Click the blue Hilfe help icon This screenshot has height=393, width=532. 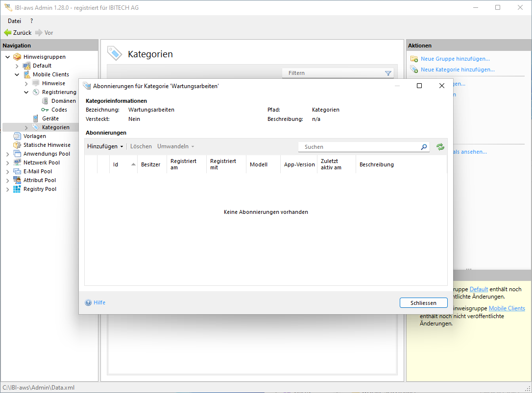[88, 302]
